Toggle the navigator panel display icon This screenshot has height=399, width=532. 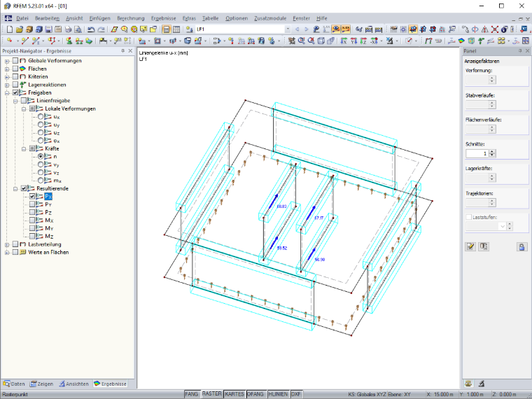click(x=167, y=29)
